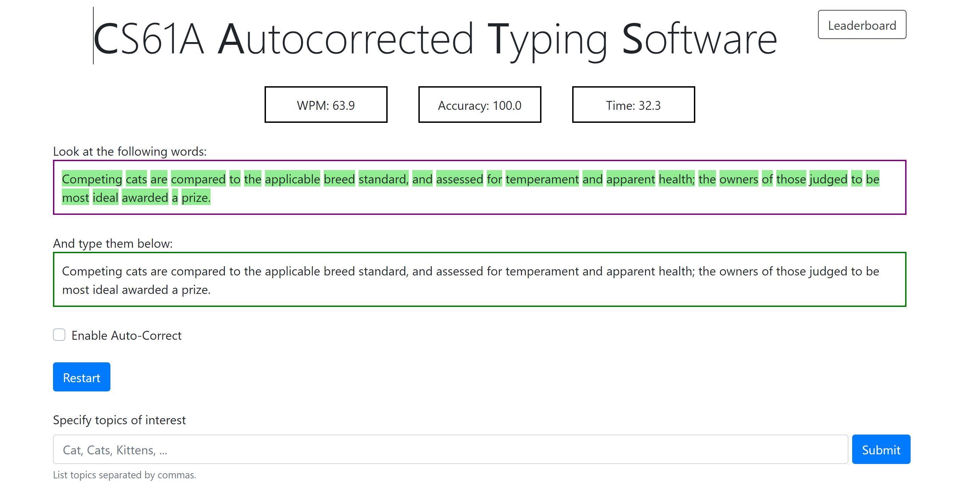
Task: Click the 'Enable Auto-Correct' label text
Action: tap(126, 335)
